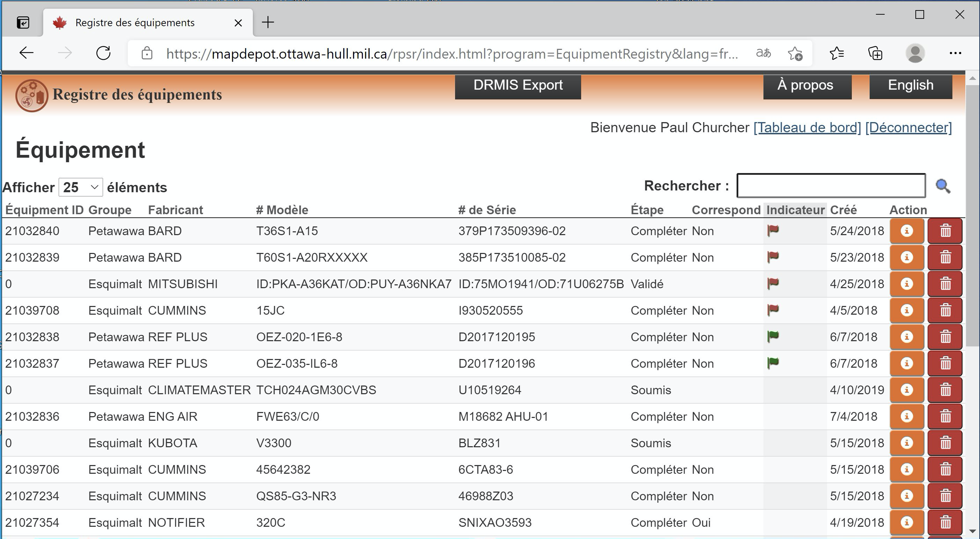Open the Afficher 25 elements dropdown

click(x=81, y=187)
